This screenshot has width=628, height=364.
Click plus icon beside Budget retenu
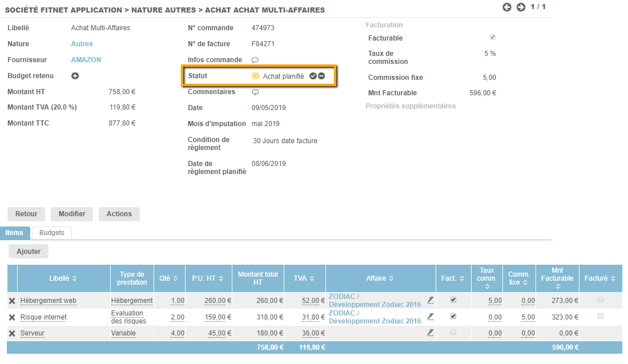75,76
